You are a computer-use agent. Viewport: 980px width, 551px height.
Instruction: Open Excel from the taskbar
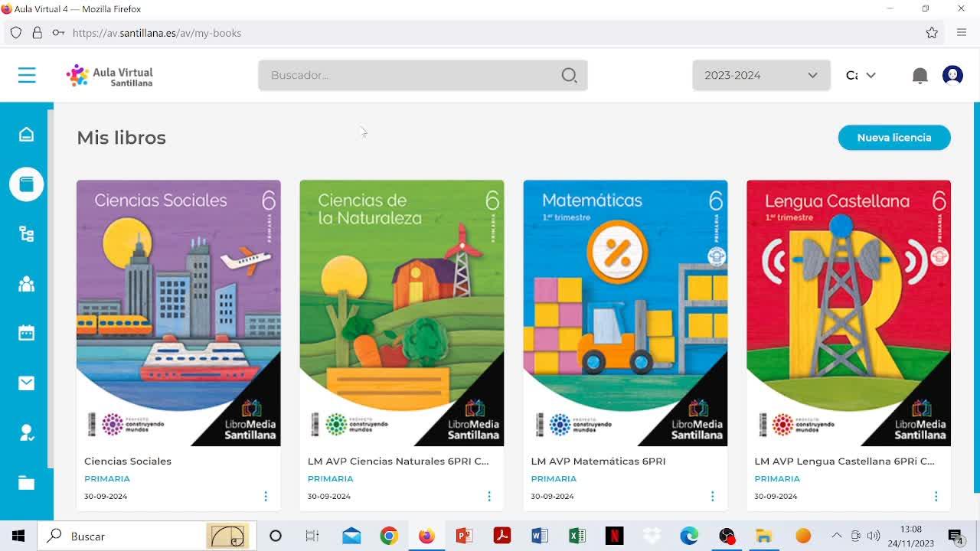(577, 536)
